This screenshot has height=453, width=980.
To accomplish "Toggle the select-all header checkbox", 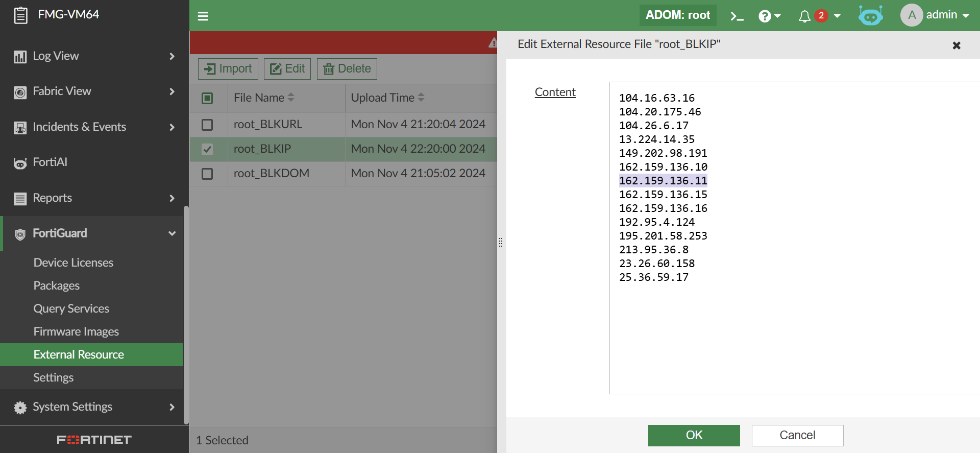I will pyautogui.click(x=207, y=98).
